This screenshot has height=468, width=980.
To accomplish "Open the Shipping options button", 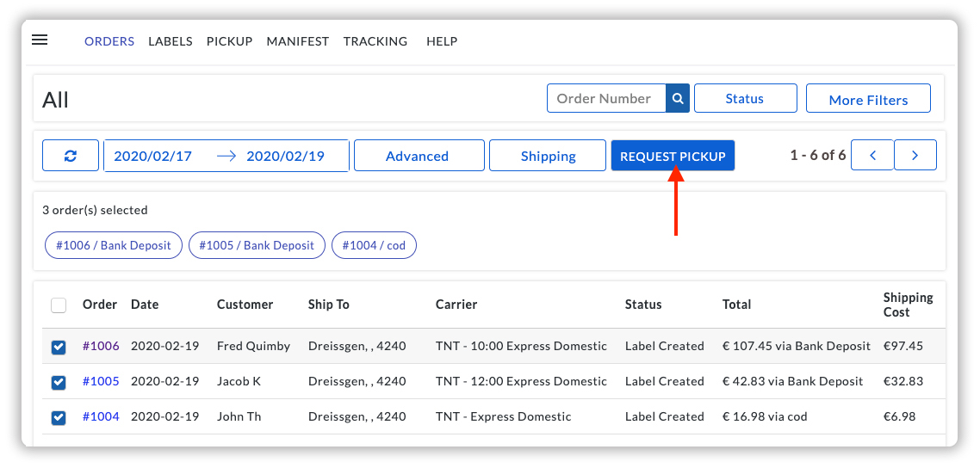I will tap(548, 156).
